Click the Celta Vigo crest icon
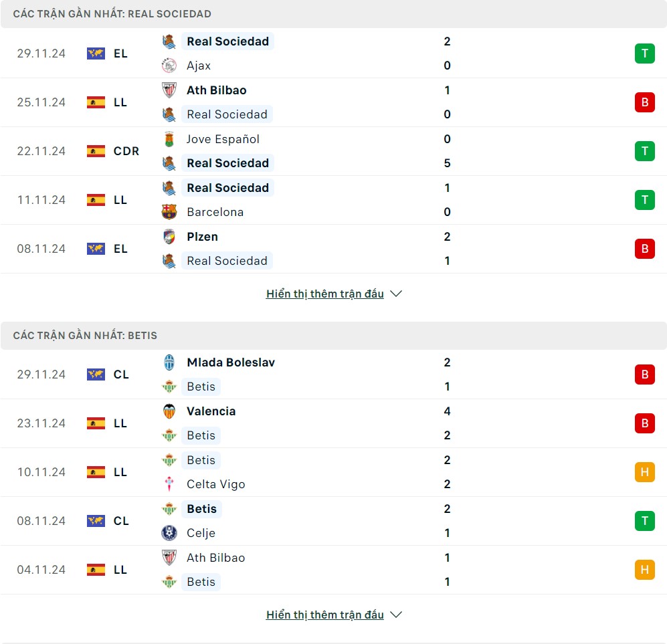Image resolution: width=667 pixels, height=644 pixels. tap(169, 484)
